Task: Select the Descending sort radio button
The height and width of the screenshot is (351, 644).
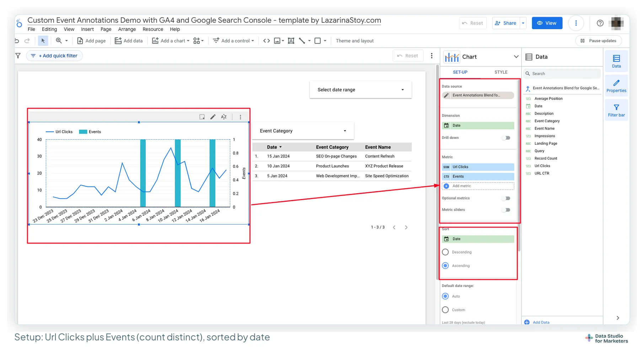Action: click(x=445, y=252)
